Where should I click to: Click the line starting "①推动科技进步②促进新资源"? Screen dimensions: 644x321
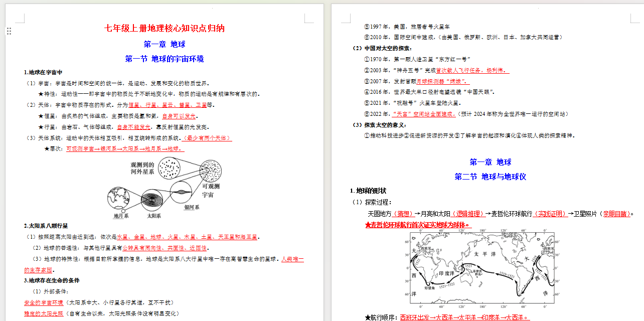click(469, 135)
